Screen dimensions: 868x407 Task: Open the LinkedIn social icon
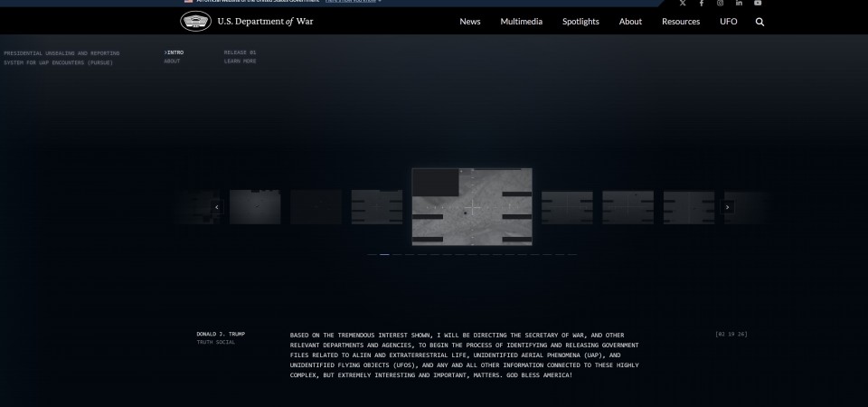739,3
